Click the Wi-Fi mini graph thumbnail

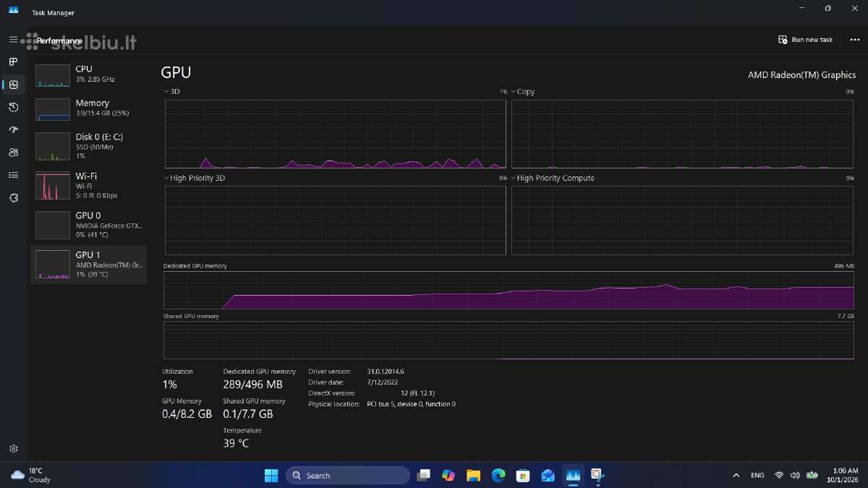(x=53, y=186)
